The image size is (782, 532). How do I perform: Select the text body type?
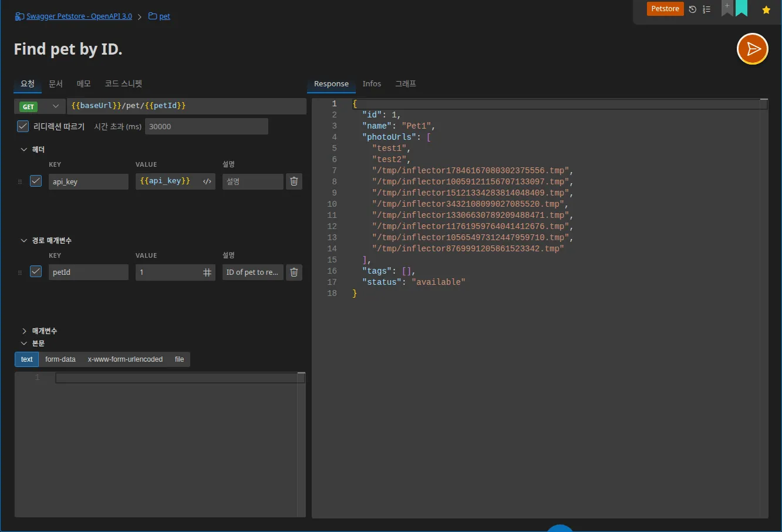(x=27, y=359)
